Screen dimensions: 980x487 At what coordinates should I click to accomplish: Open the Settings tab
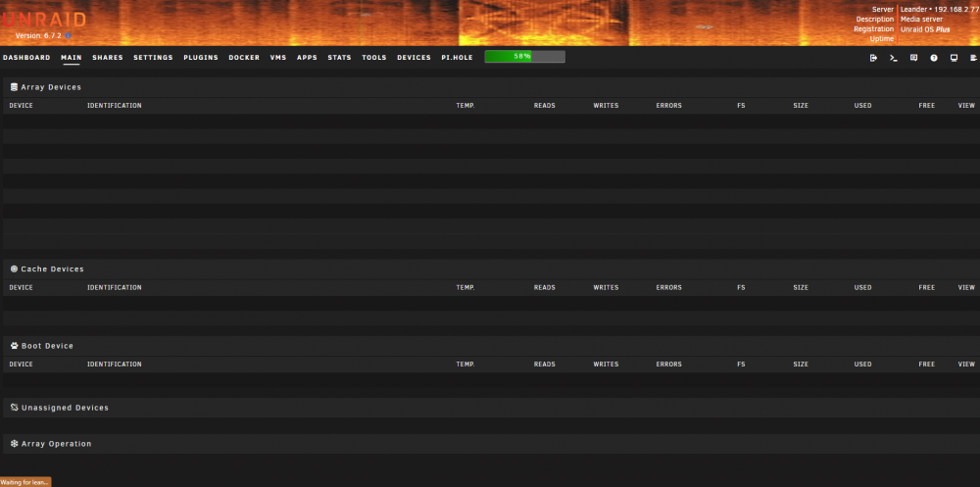(x=153, y=58)
